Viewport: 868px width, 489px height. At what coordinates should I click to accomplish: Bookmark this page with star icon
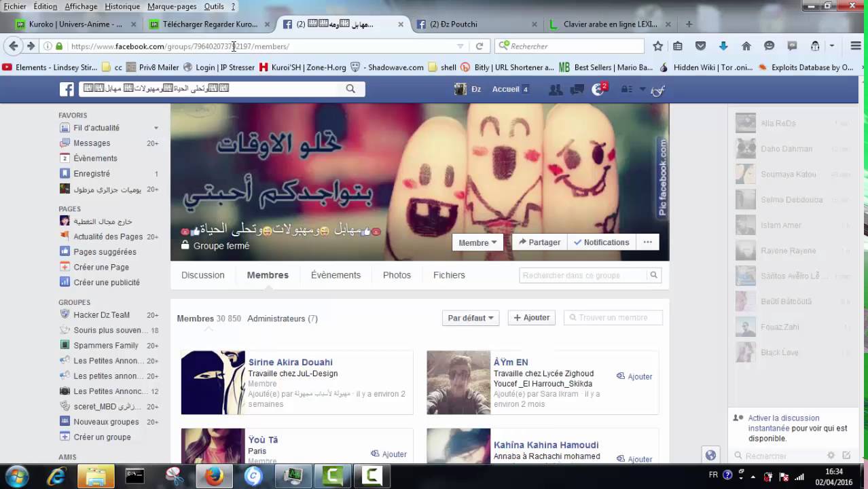(x=657, y=46)
